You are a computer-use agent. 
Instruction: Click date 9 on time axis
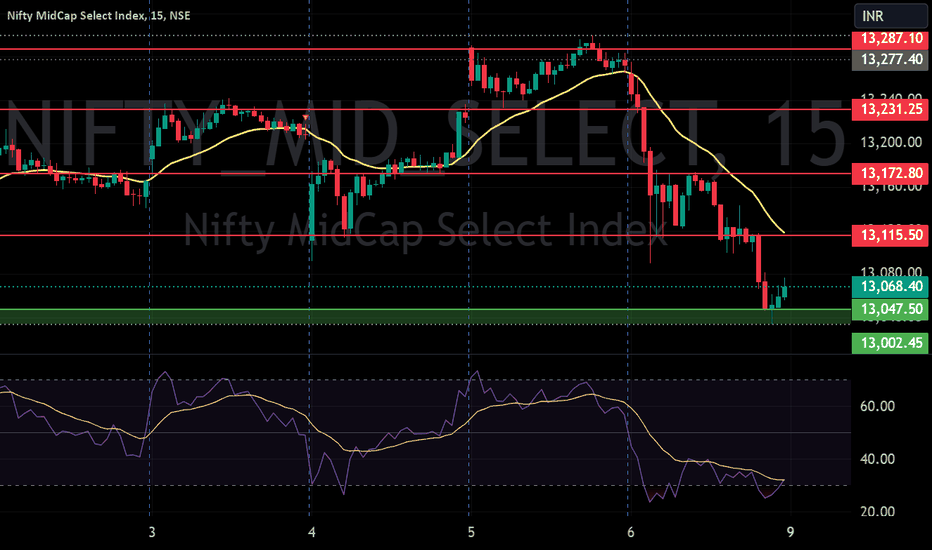tap(790, 532)
